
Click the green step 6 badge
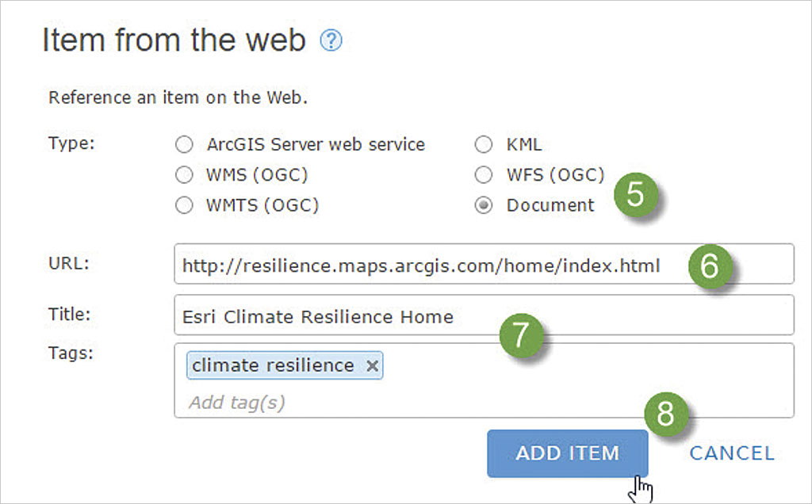[x=708, y=266]
